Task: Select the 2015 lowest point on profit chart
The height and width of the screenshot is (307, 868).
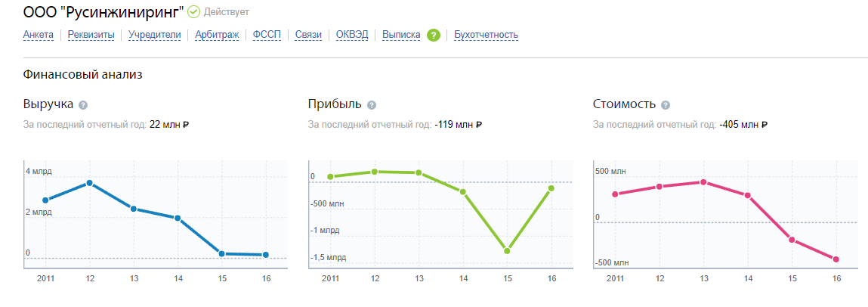Action: point(506,251)
